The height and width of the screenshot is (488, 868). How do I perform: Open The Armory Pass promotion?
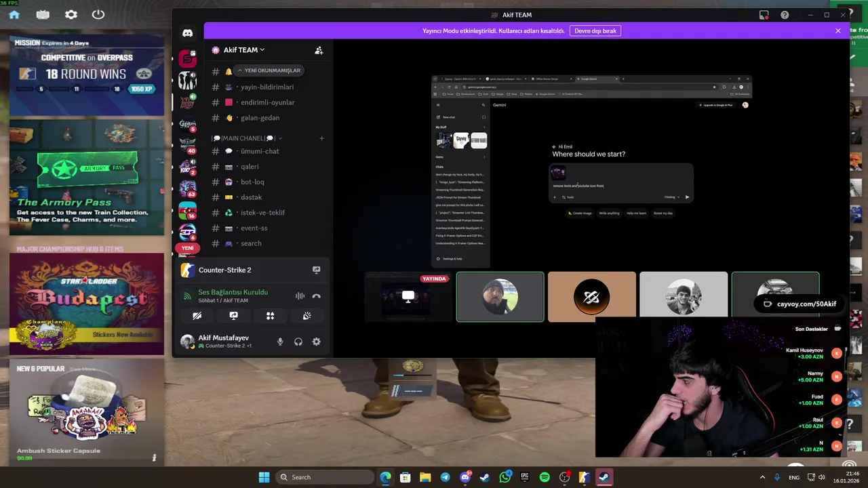click(87, 178)
